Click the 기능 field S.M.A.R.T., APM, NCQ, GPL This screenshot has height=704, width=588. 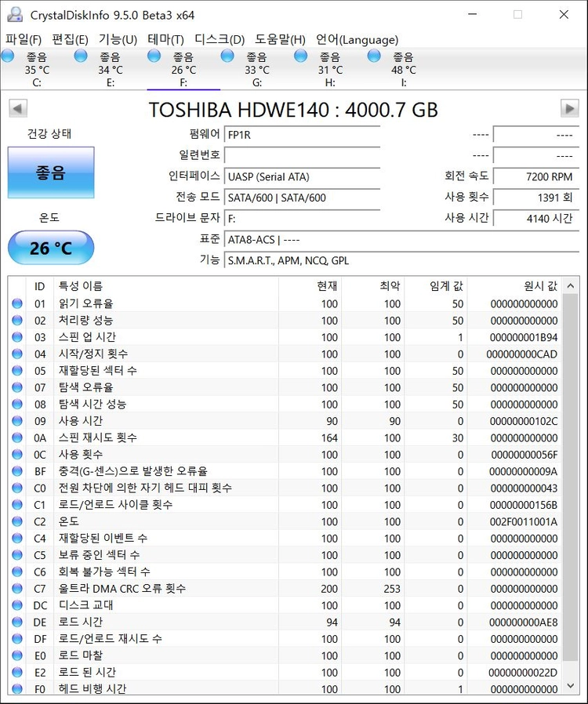click(401, 261)
